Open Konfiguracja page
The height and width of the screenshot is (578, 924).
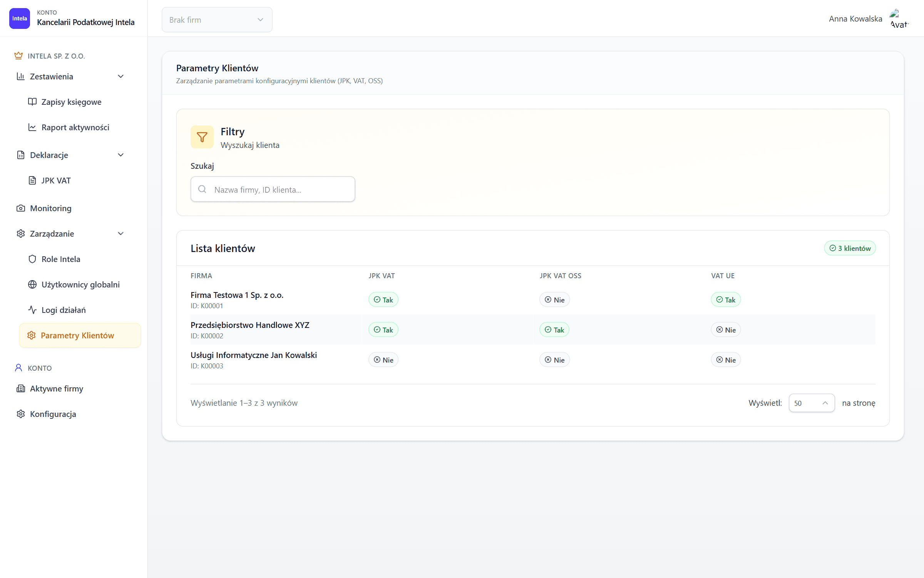click(x=74, y=414)
